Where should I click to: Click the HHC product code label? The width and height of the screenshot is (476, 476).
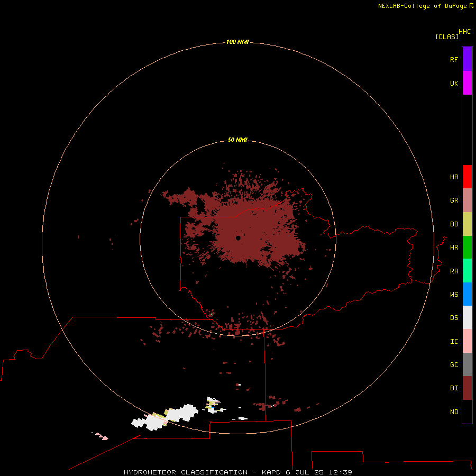click(464, 32)
